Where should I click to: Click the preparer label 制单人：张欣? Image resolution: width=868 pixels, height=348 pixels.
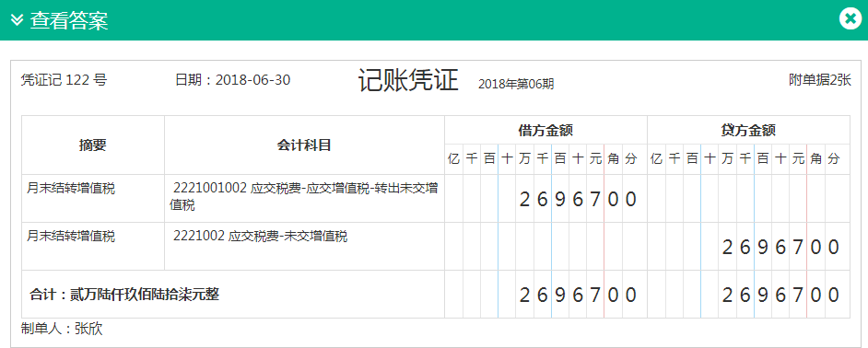tap(62, 329)
